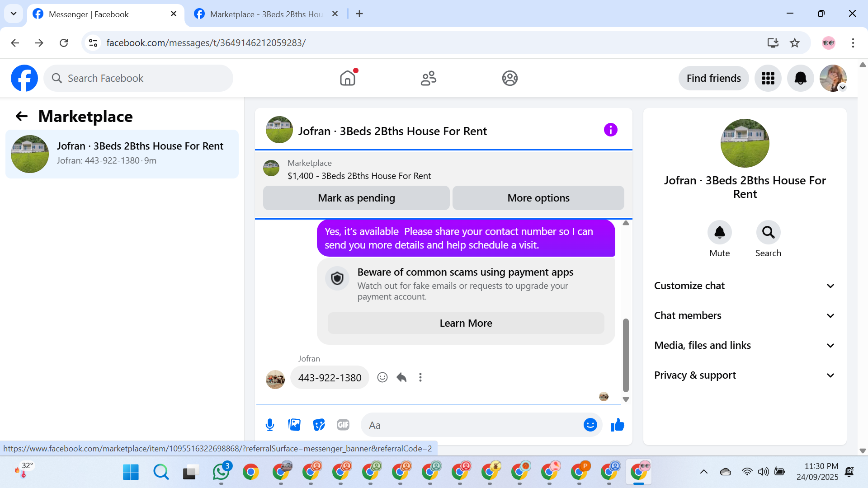Open Jofran conversation in chat list

coord(122,154)
